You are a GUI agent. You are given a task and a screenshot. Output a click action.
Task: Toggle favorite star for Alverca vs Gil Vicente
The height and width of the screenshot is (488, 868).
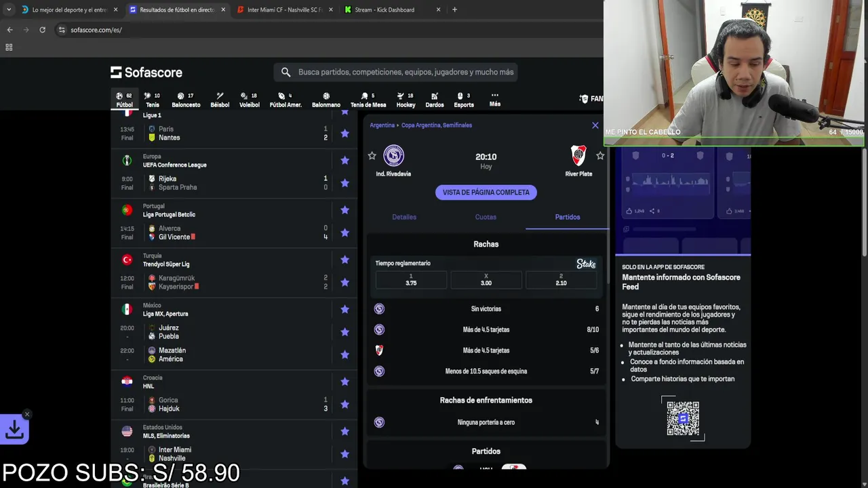tap(344, 232)
